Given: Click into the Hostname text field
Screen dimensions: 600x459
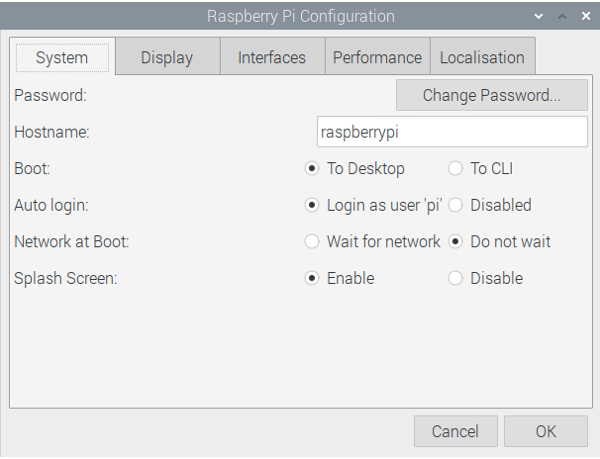Looking at the screenshot, I should [452, 132].
